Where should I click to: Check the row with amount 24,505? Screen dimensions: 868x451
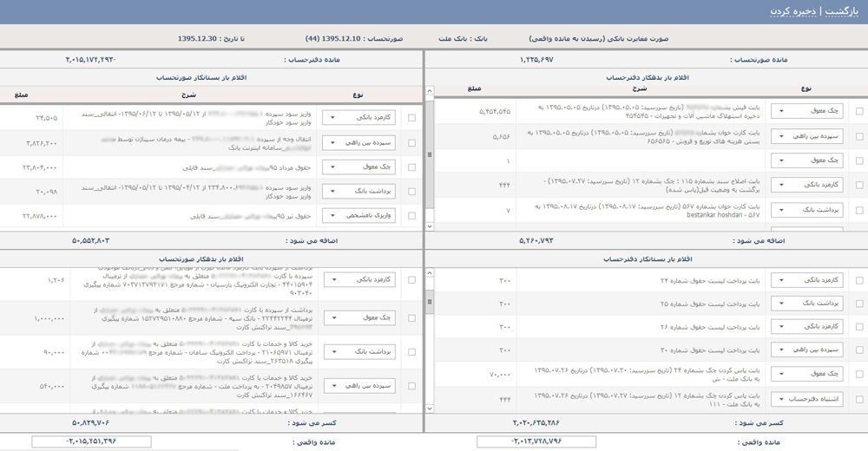click(x=411, y=118)
